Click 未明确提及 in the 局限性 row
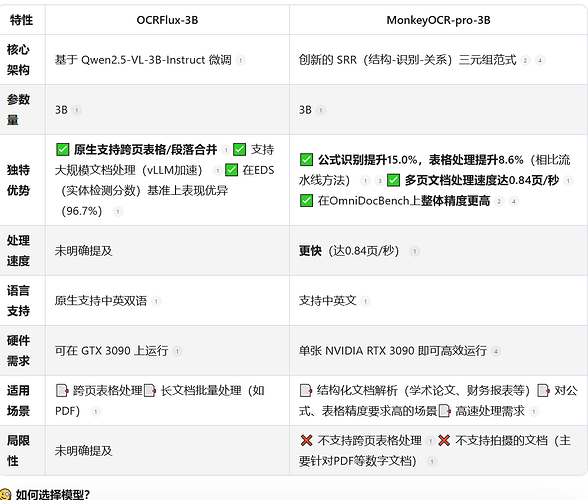 pos(84,450)
